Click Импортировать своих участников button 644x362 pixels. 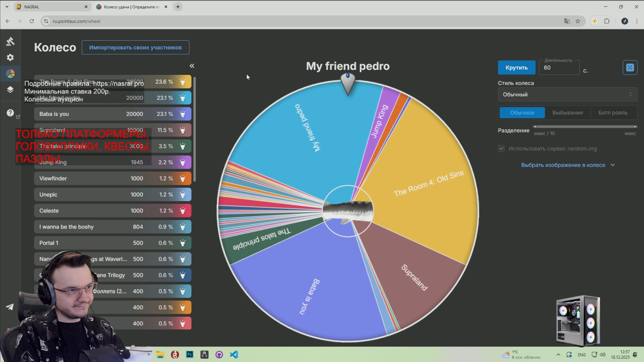[135, 47]
